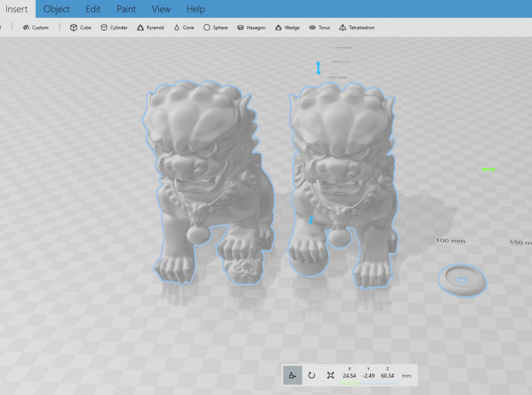Select the Rotate tool in bottom bar

pyautogui.click(x=312, y=376)
